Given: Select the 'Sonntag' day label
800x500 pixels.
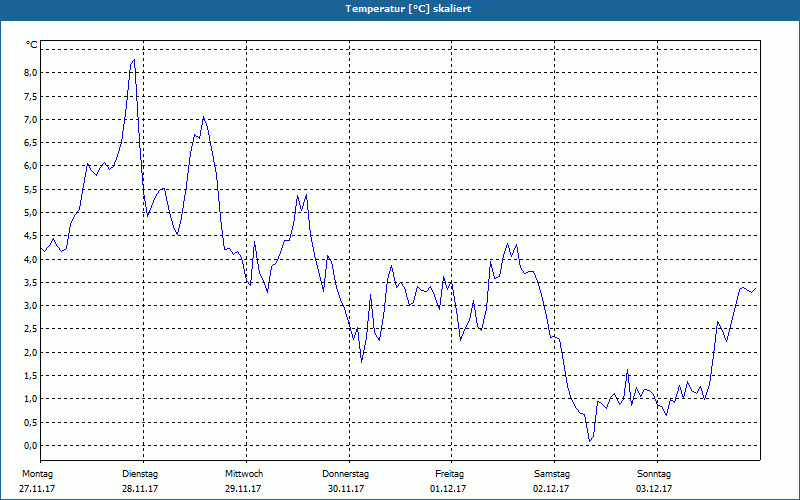Looking at the screenshot, I should 654,474.
